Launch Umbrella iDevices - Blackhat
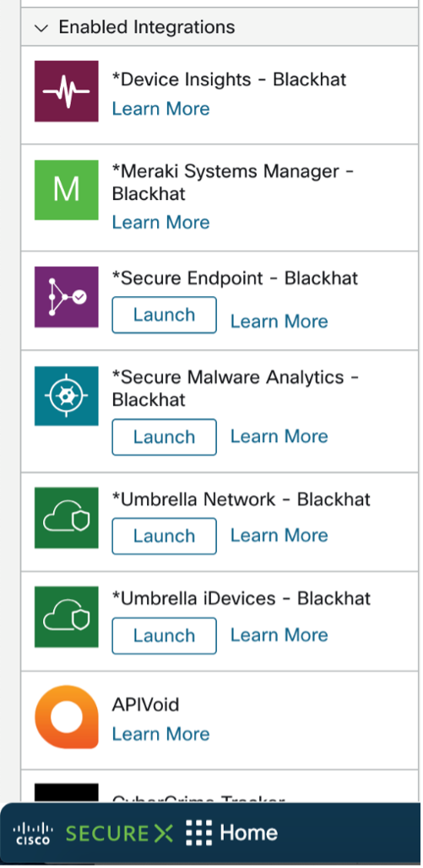 click(x=164, y=635)
